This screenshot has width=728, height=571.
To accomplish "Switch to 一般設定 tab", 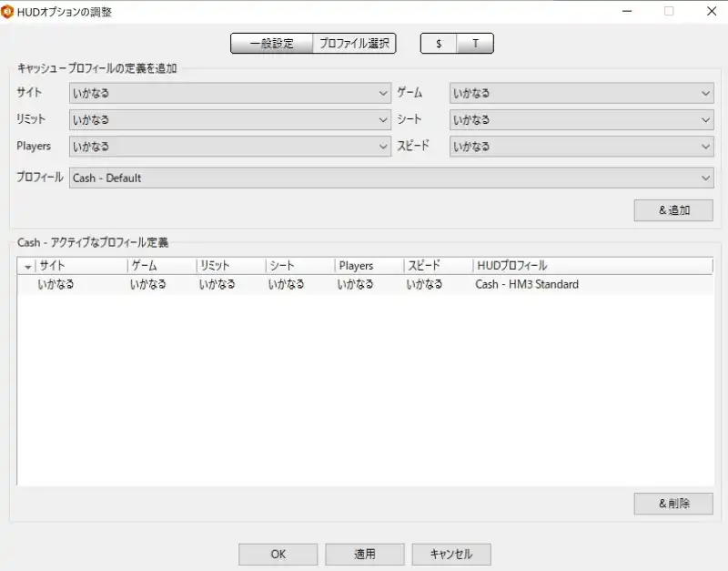I will click(271, 44).
